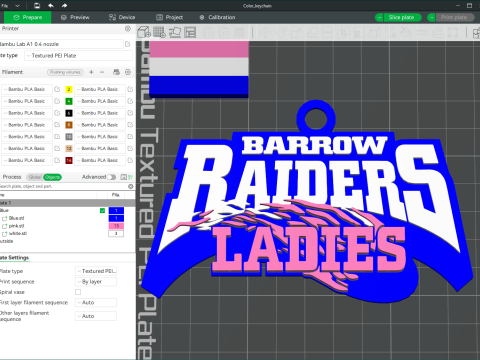This screenshot has width=480, height=360.
Task: Remove a filament with the minus icon
Action: [102, 72]
